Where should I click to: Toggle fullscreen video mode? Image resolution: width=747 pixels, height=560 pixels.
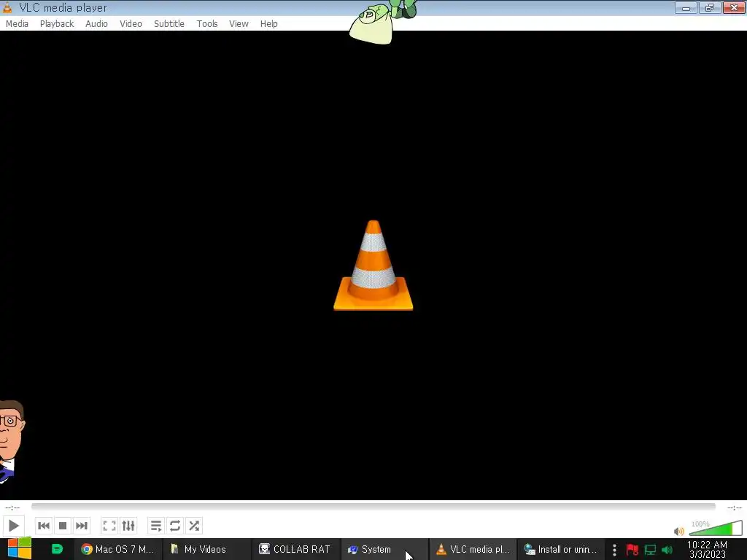(x=109, y=526)
